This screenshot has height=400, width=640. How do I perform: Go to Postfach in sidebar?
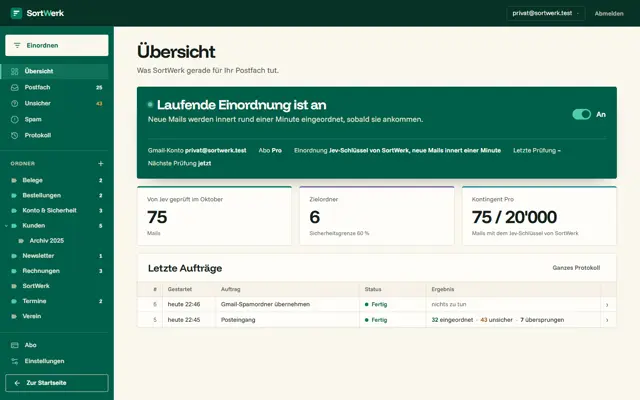click(x=54, y=87)
